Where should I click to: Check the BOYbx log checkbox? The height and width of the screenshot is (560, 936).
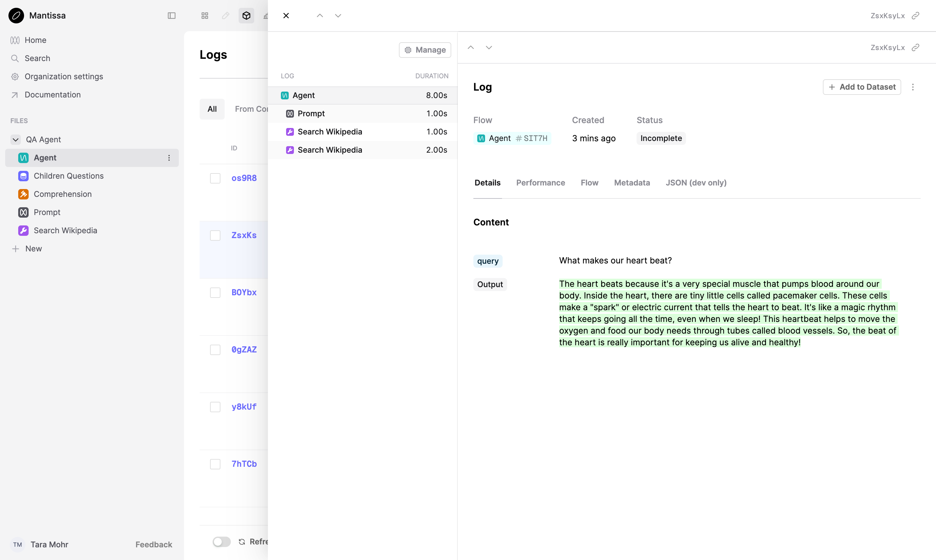click(215, 292)
